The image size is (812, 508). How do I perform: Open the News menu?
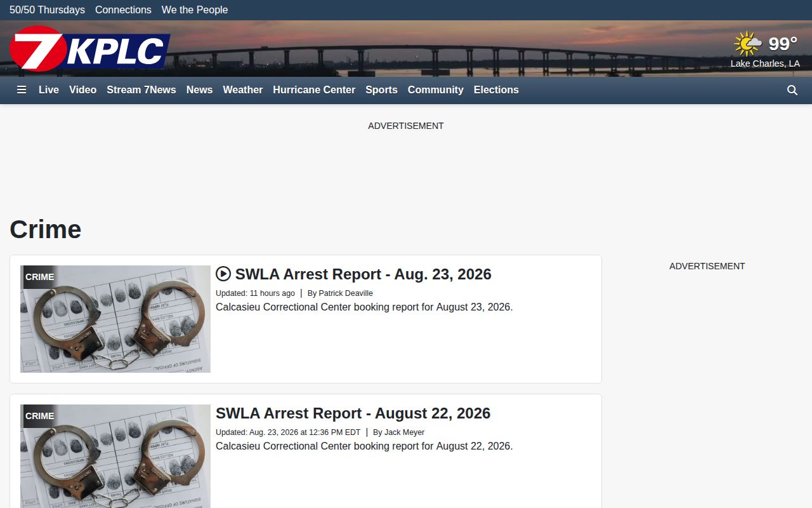199,90
